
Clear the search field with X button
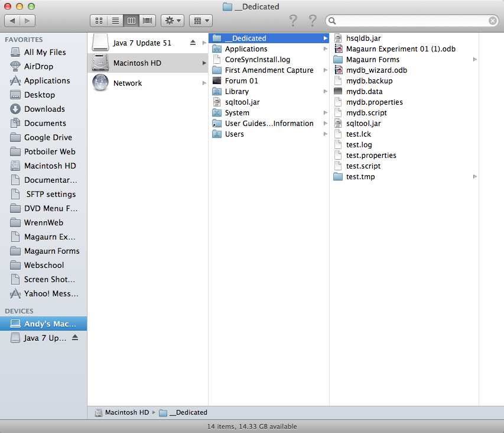pyautogui.click(x=492, y=21)
